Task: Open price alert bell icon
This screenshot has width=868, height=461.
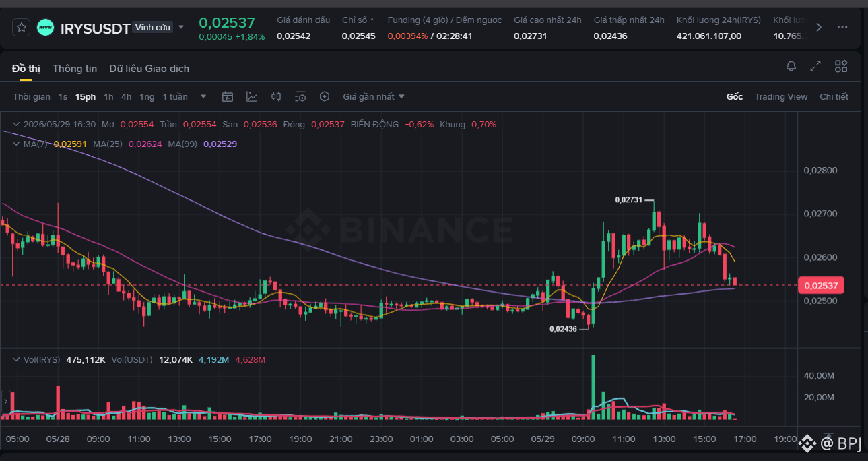Action: (791, 66)
